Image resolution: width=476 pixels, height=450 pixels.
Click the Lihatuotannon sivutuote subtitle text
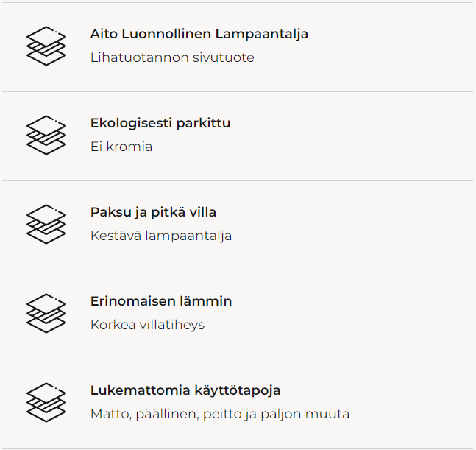pos(172,57)
